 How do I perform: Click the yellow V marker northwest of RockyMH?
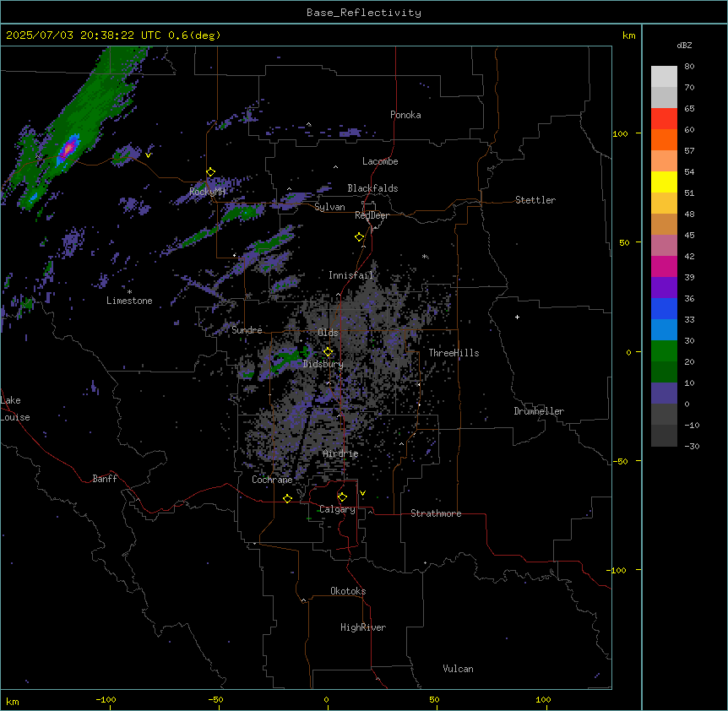point(148,155)
